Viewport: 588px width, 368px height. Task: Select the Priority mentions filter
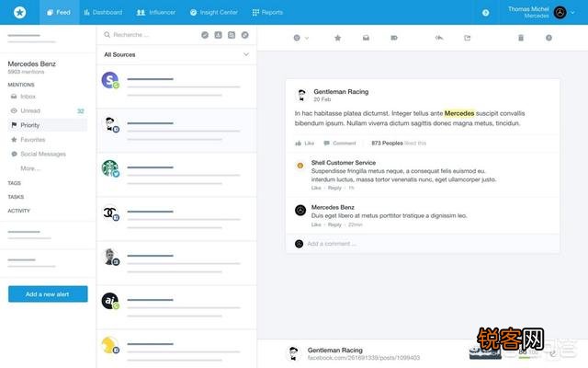point(47,125)
